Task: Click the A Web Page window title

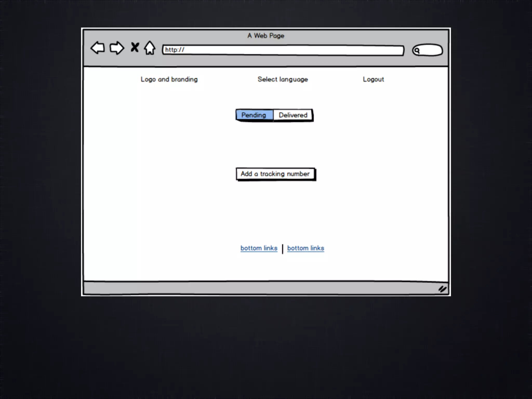Action: pyautogui.click(x=266, y=36)
